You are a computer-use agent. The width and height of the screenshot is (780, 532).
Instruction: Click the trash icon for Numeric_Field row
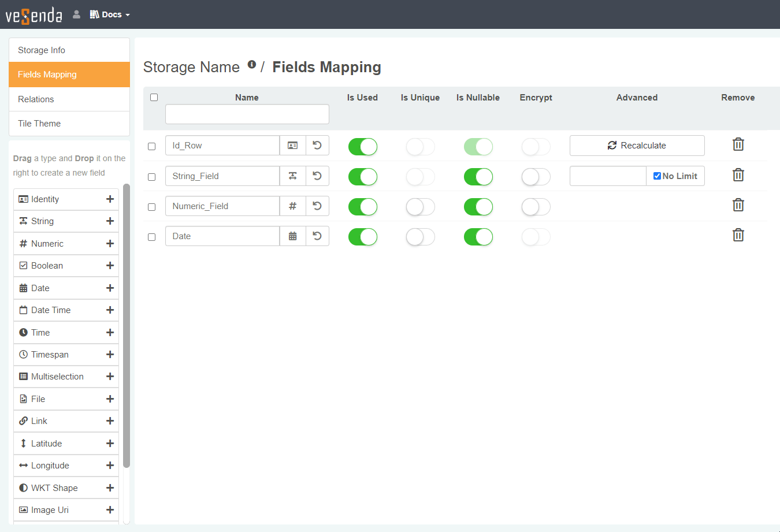tap(738, 205)
